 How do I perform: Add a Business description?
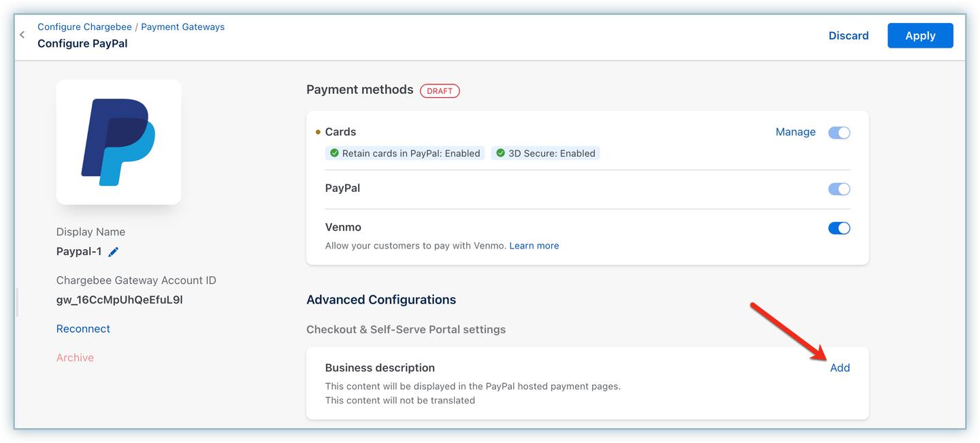[x=840, y=368]
